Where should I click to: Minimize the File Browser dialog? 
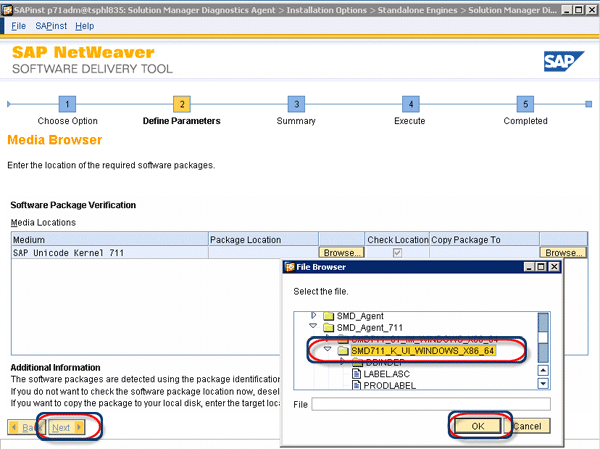[529, 267]
